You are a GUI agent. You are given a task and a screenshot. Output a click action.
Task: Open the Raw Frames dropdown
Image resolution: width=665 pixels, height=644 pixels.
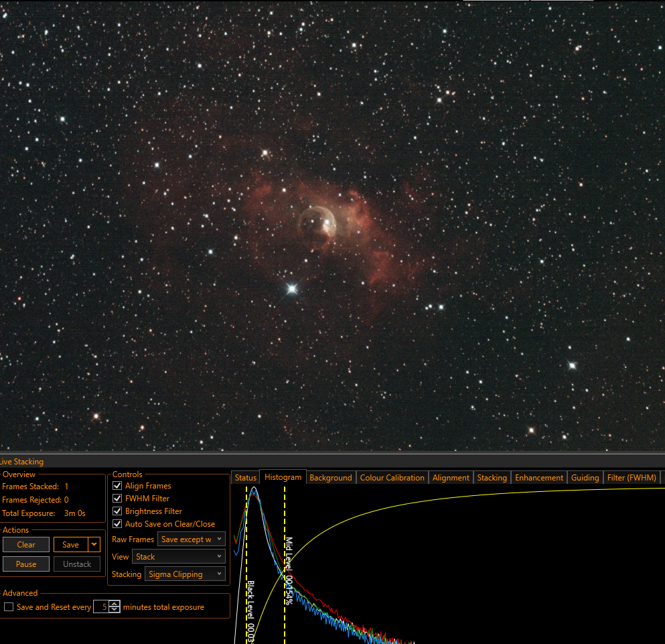(x=192, y=539)
